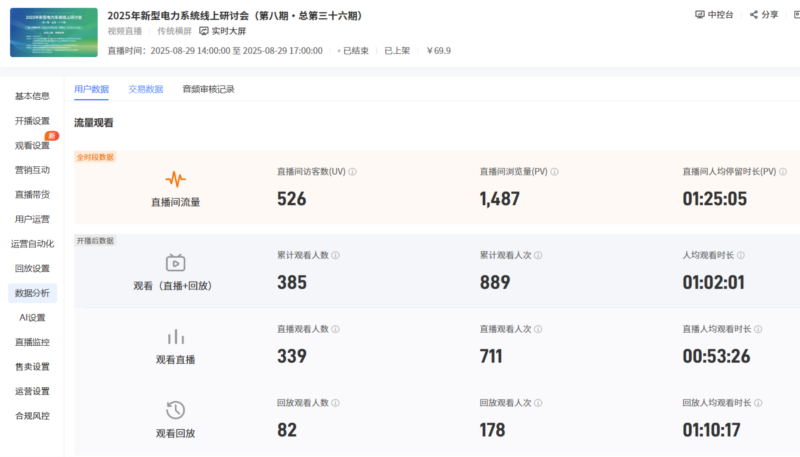Click the heartbeat 直播间流量 icon
This screenshot has width=800, height=457.
coord(176,179)
